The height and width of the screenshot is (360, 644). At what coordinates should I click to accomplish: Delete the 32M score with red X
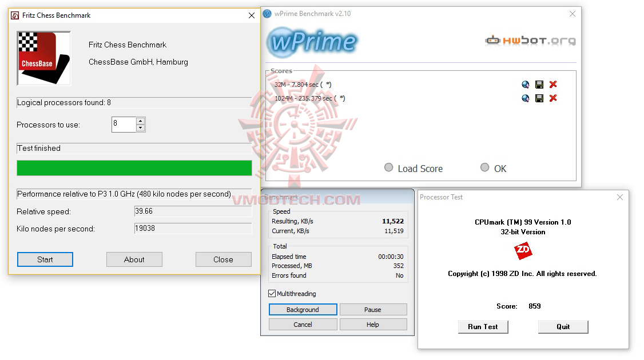[x=553, y=84]
